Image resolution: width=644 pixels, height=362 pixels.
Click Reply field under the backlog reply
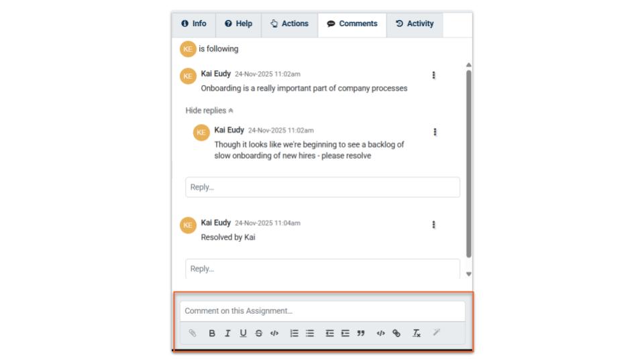[x=323, y=187]
